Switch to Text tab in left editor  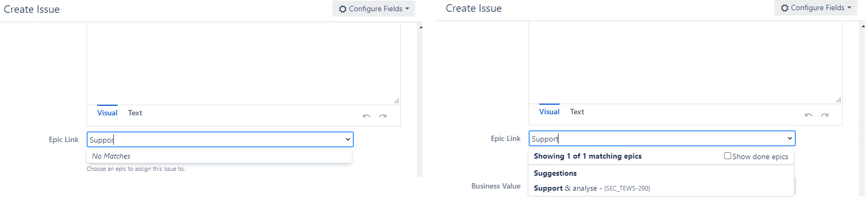coord(135,113)
